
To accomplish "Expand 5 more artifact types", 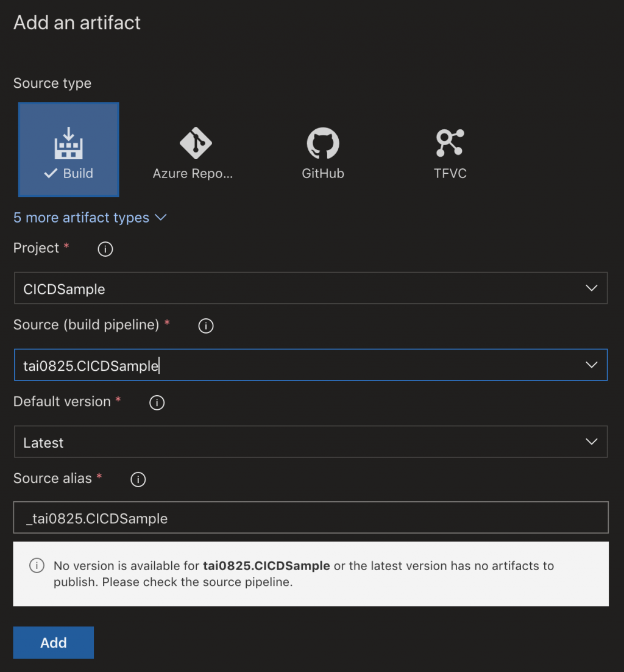I will [x=90, y=218].
